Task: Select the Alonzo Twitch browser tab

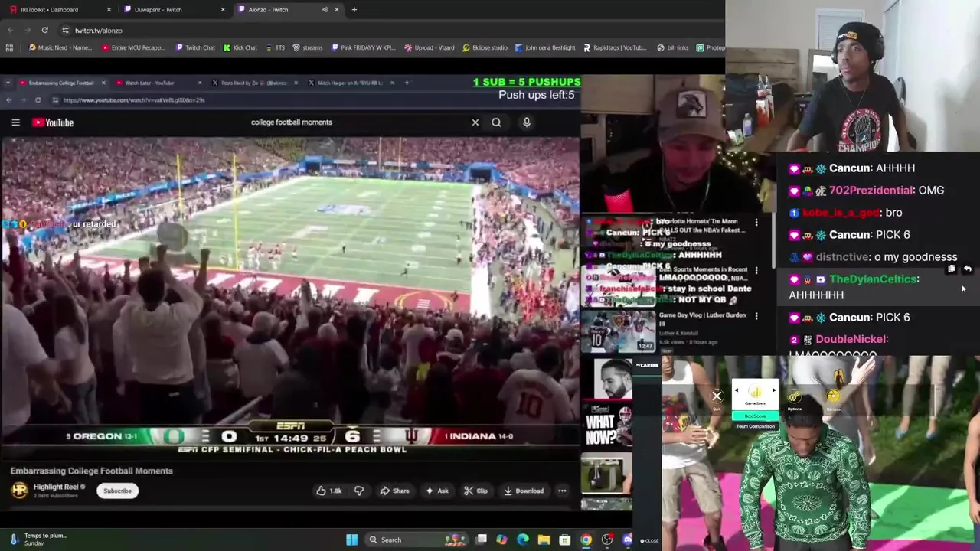Action: 268,10
